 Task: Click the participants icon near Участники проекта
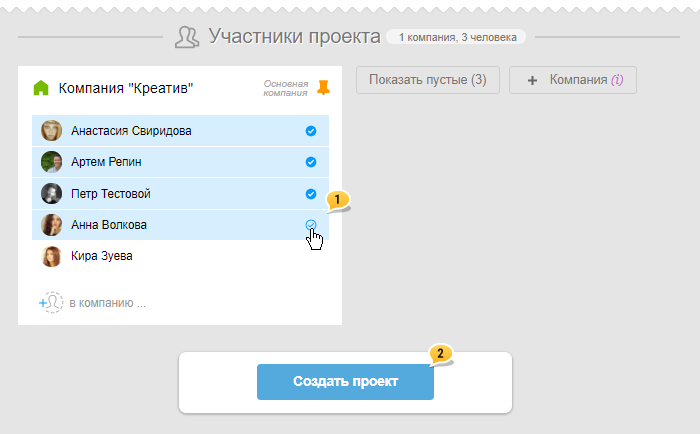tap(187, 37)
